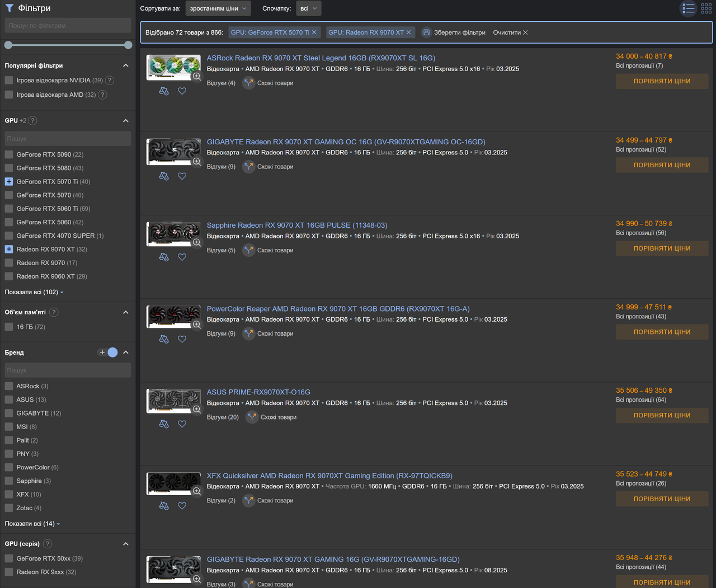
Task: Switch to list view layout icon
Action: pos(689,8)
